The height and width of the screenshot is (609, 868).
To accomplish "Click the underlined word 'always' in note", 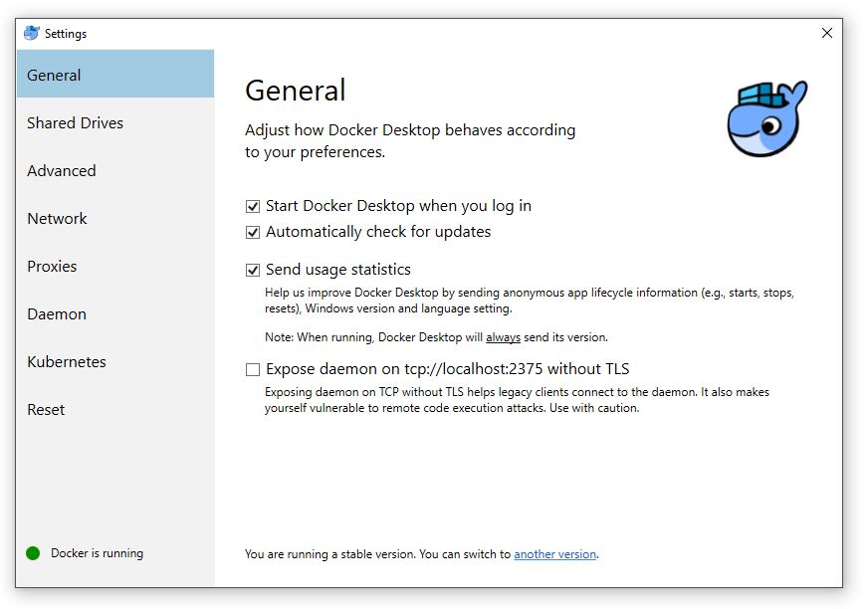I will coord(503,337).
